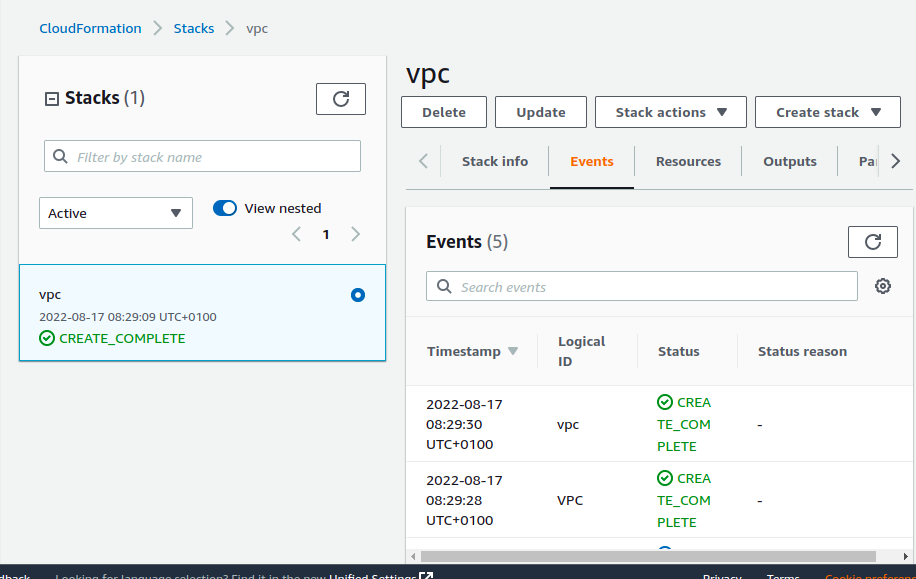Refresh the Stacks list
Viewport: 916px width, 579px height.
click(x=341, y=99)
